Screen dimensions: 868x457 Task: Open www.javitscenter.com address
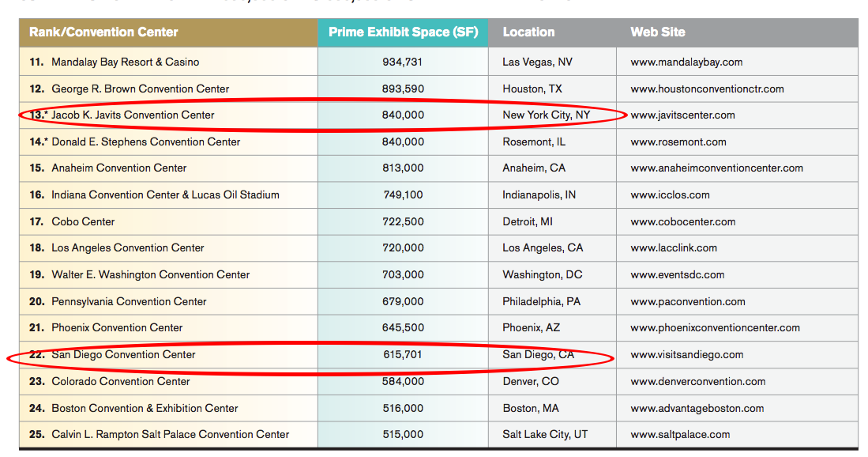[682, 115]
